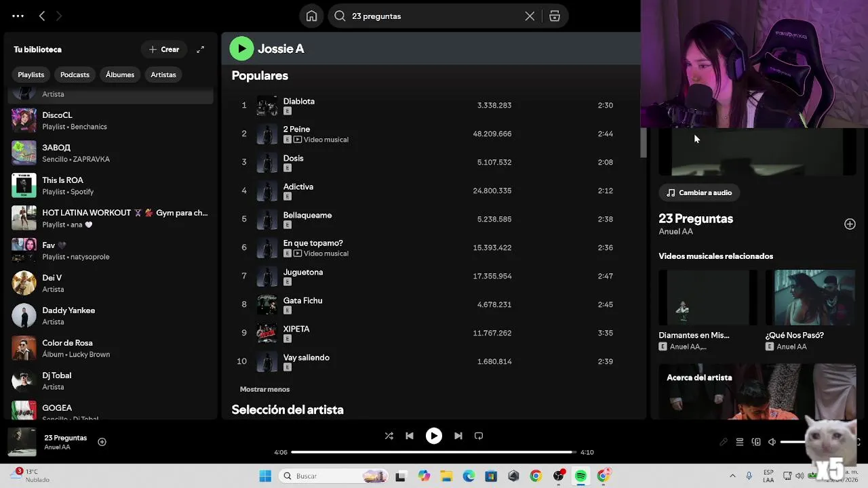Toggle shuffle in playback bar
The height and width of the screenshot is (488, 868).
tap(389, 436)
